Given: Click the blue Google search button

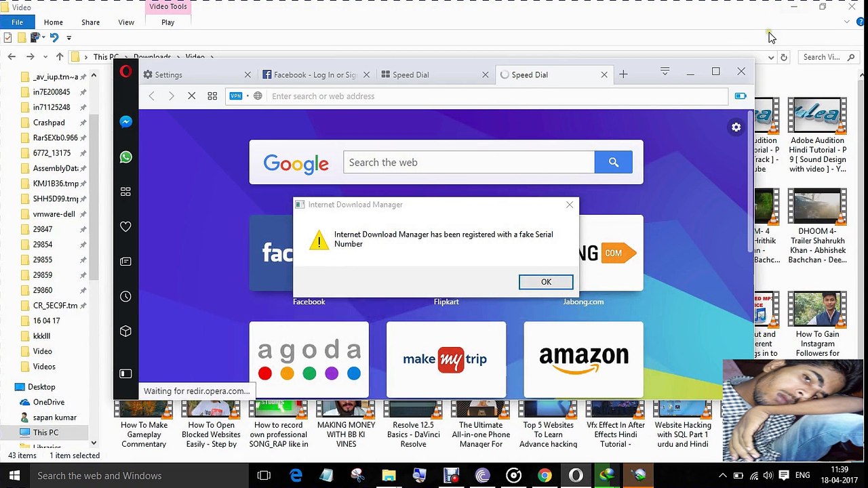Looking at the screenshot, I should pyautogui.click(x=614, y=163).
